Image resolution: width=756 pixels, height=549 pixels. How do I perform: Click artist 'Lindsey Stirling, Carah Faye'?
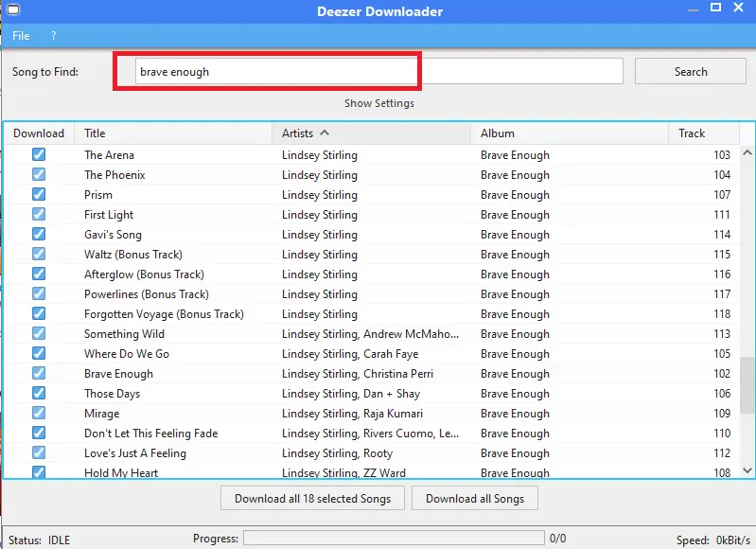point(350,354)
